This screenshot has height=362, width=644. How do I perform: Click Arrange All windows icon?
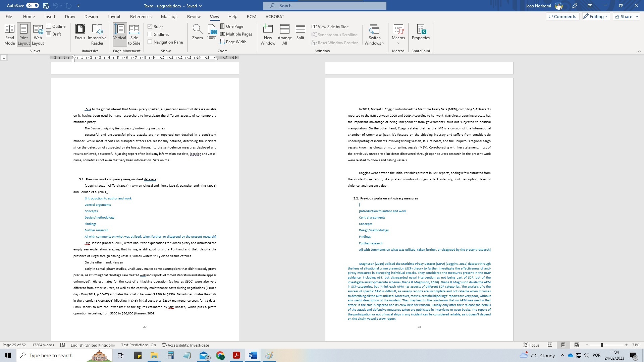pos(284,29)
